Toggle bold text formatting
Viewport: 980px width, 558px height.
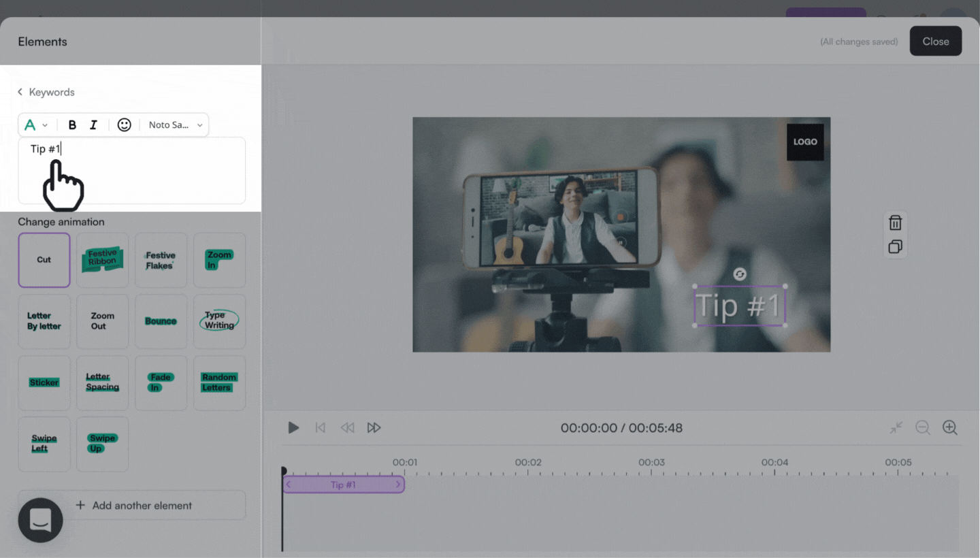[x=72, y=125]
